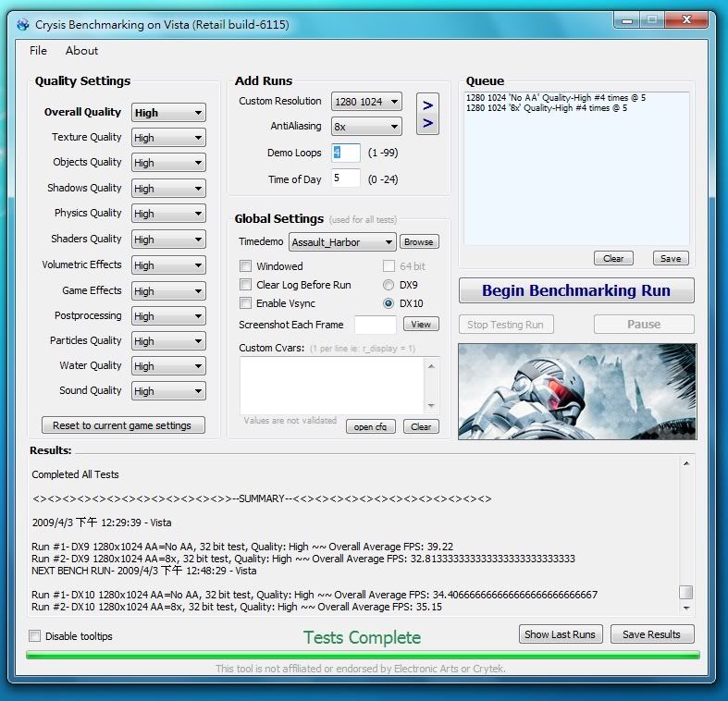
Task: Toggle the Windowed checkbox
Action: tap(245, 266)
